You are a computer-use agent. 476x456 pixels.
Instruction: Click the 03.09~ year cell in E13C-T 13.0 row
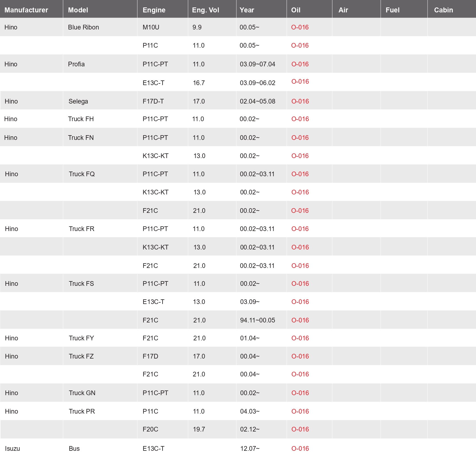coord(250,302)
